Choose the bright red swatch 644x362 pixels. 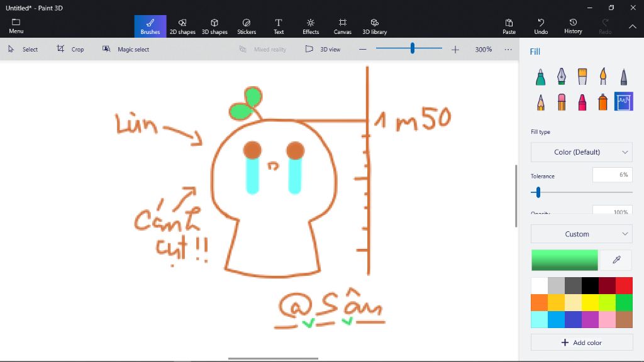coord(624,286)
